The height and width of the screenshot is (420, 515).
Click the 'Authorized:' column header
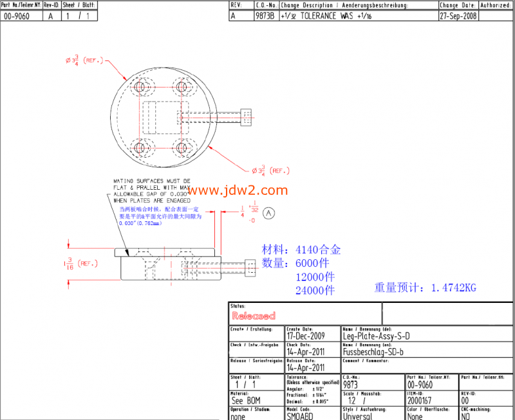pos(496,5)
